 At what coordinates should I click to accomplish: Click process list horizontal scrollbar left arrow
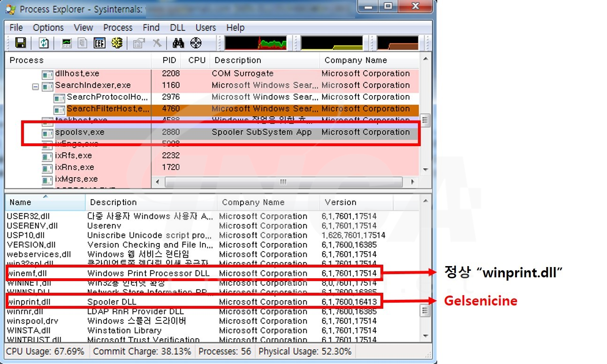point(158,182)
